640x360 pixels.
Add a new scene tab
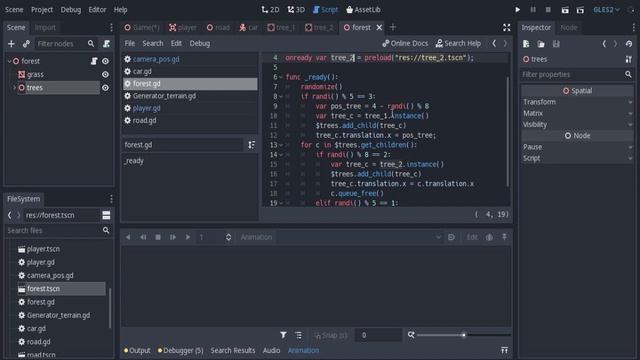(393, 27)
